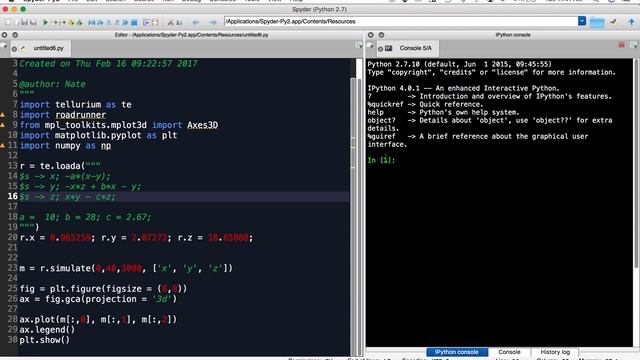The height and width of the screenshot is (360, 640).
Task: Go back to previous cursor position
Action: (x=196, y=22)
